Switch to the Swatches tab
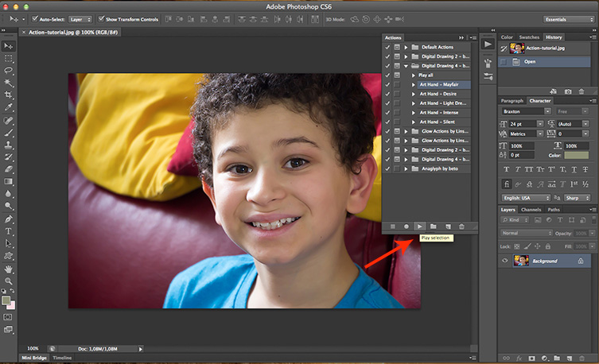The width and height of the screenshot is (599, 364). [x=529, y=37]
